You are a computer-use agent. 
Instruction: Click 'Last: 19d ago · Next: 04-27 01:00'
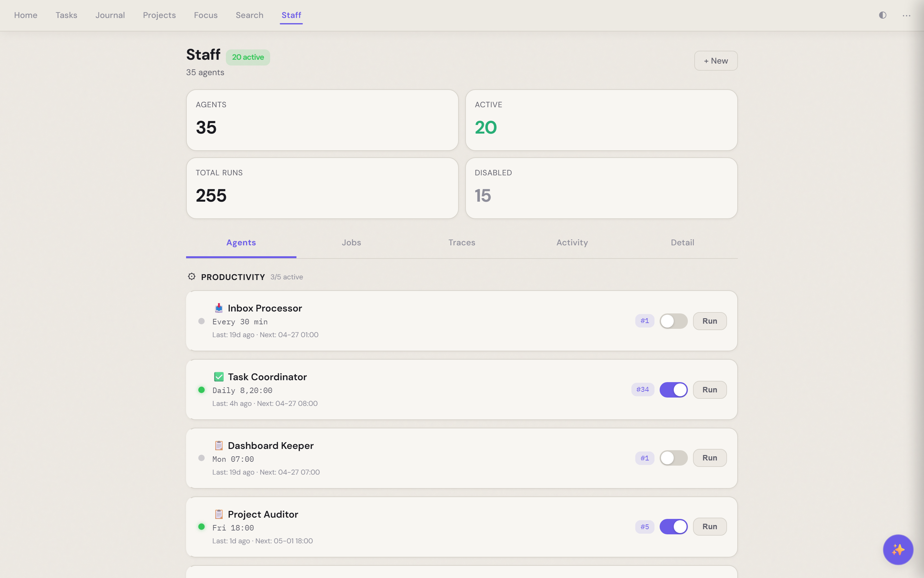[x=265, y=335]
